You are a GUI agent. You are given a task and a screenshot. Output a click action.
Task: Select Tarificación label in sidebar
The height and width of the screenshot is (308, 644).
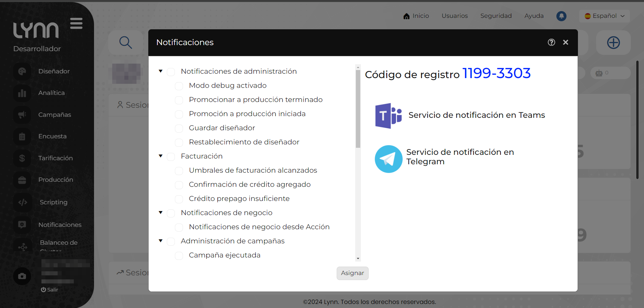click(x=56, y=158)
